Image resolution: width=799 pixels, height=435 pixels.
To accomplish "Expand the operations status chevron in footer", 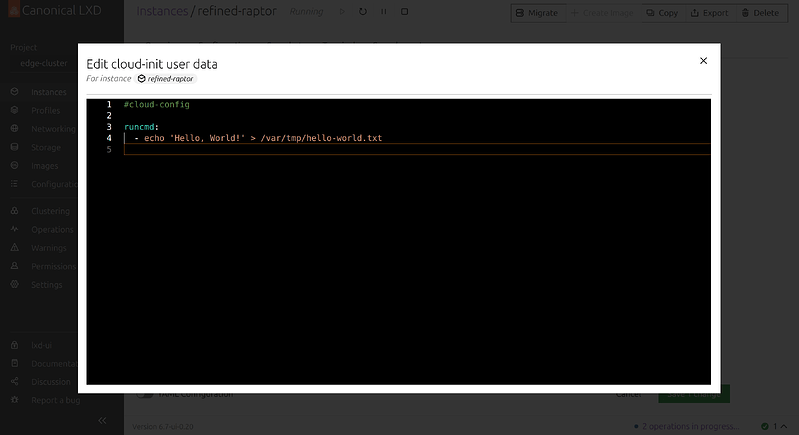I will point(786,425).
